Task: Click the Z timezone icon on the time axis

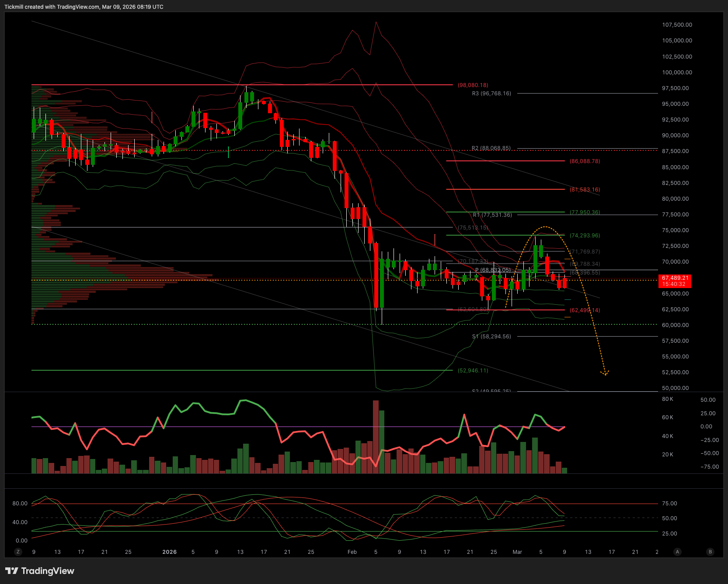Action: [18, 552]
